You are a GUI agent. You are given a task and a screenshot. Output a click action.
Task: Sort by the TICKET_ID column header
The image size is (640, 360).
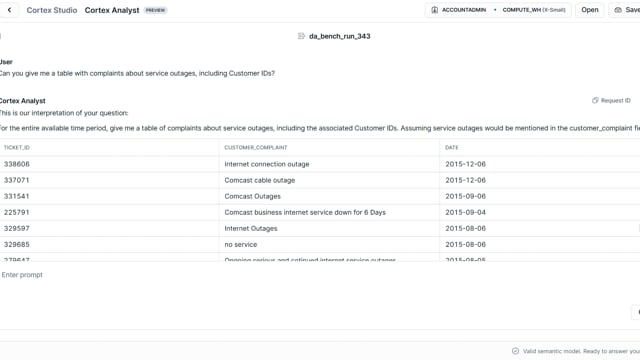(17, 147)
